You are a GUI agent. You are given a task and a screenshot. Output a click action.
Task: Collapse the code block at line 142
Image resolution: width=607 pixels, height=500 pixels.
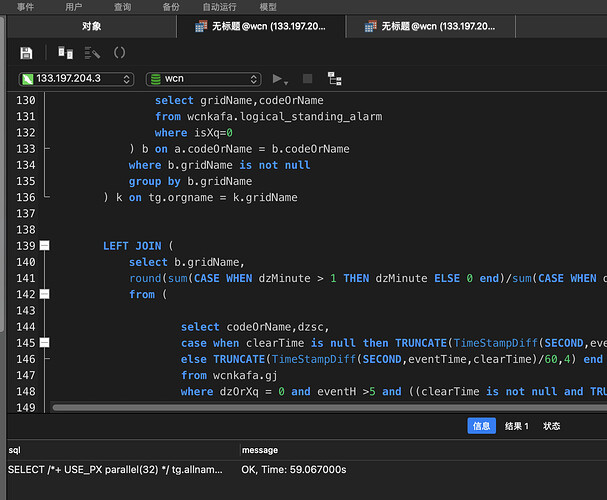pos(45,294)
